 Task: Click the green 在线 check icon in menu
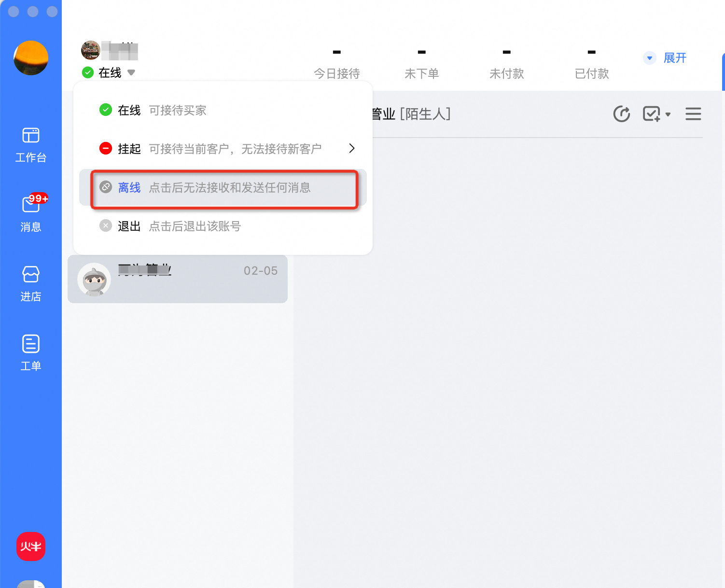point(106,110)
